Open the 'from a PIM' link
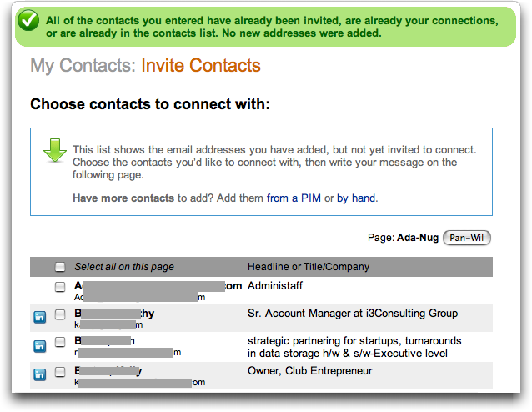 (294, 198)
